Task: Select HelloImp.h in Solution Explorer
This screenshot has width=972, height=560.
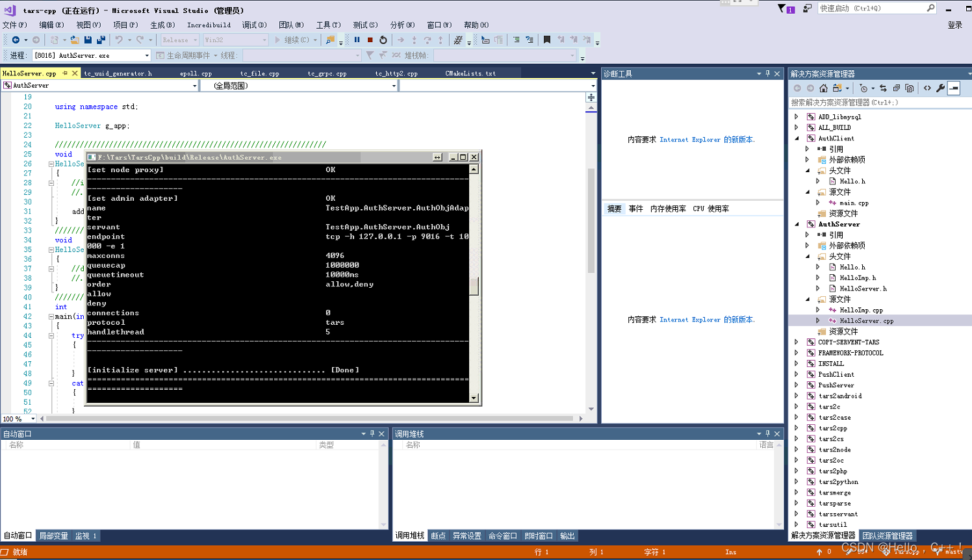Action: (858, 278)
